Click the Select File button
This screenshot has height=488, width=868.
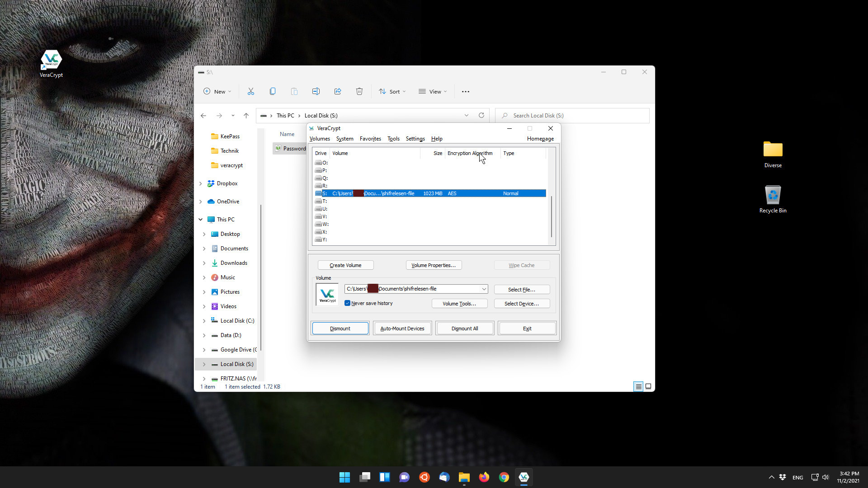(x=522, y=290)
